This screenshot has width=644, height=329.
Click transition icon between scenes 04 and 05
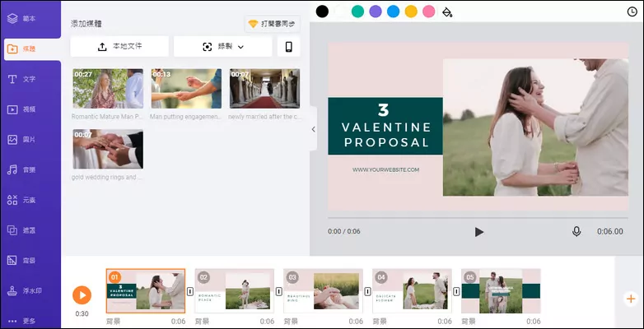(x=456, y=291)
